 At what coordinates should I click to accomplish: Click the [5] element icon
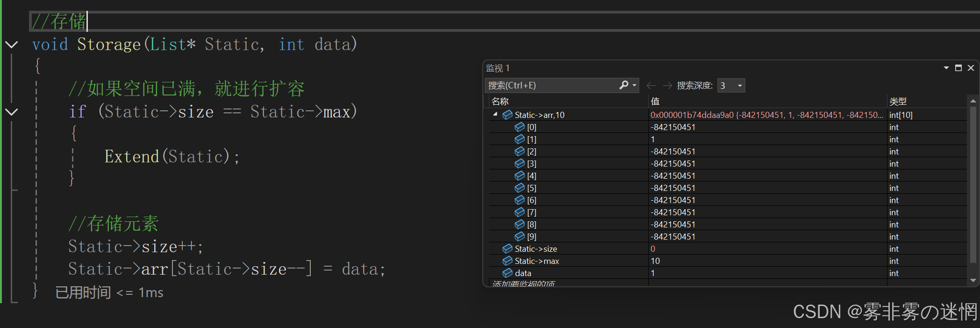pos(520,188)
